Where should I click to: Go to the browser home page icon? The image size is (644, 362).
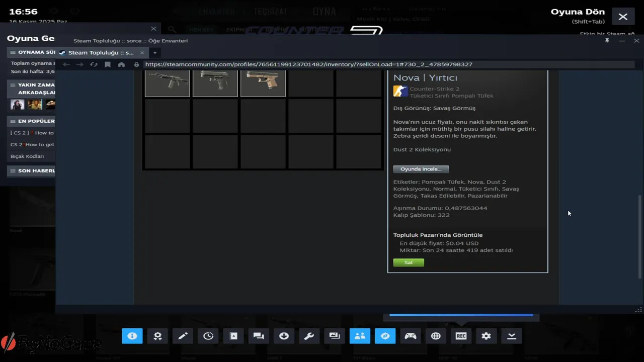coord(121,64)
